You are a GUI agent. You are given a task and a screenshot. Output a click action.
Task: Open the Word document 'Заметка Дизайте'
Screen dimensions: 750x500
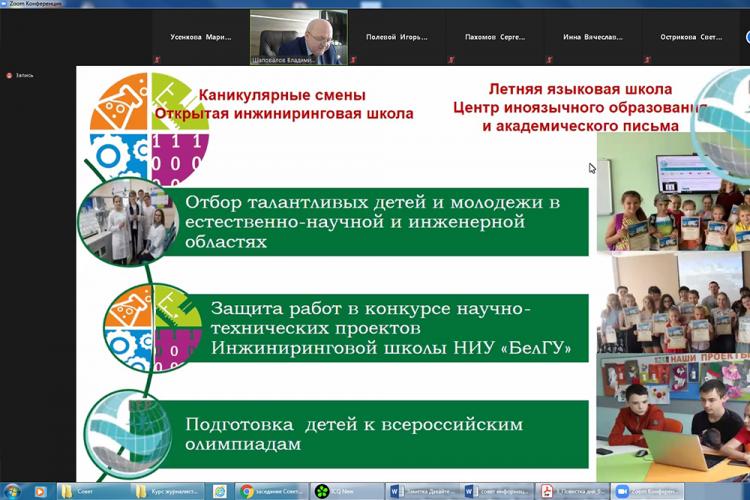421,491
